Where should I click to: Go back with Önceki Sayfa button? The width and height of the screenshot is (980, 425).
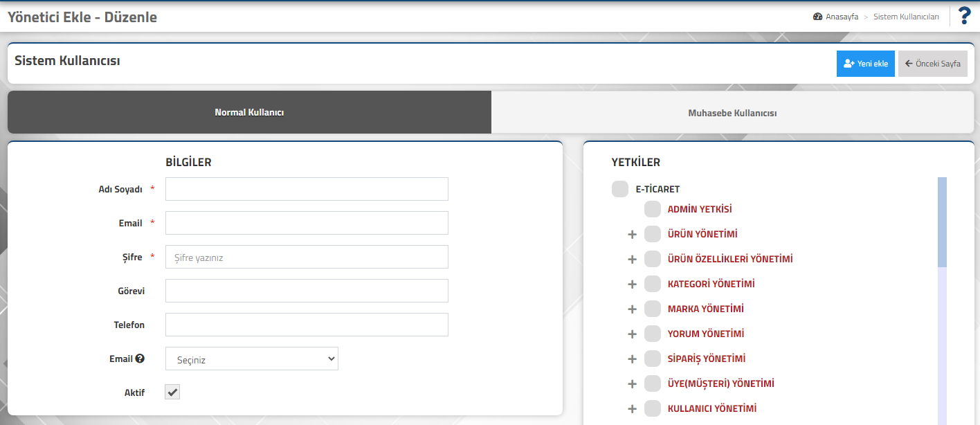pos(933,64)
